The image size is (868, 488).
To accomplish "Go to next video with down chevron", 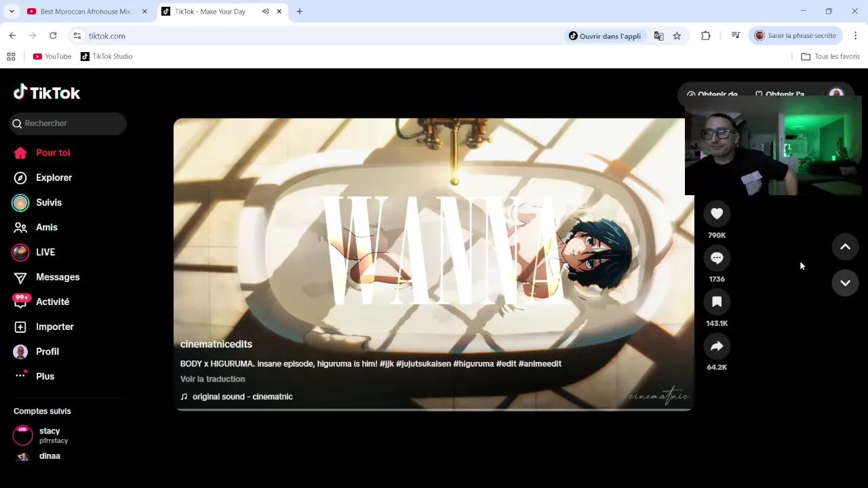I will coord(845,283).
